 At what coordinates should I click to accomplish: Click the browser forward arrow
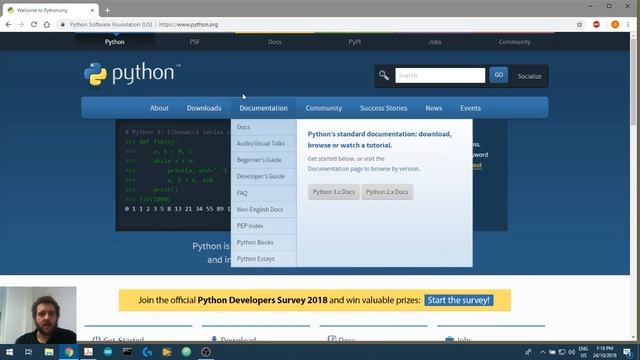(21, 24)
